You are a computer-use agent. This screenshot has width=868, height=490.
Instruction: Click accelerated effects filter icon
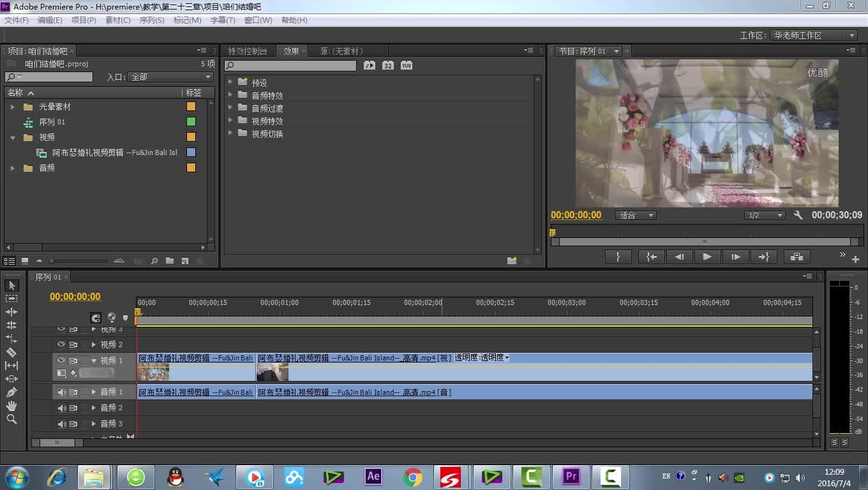coord(370,65)
